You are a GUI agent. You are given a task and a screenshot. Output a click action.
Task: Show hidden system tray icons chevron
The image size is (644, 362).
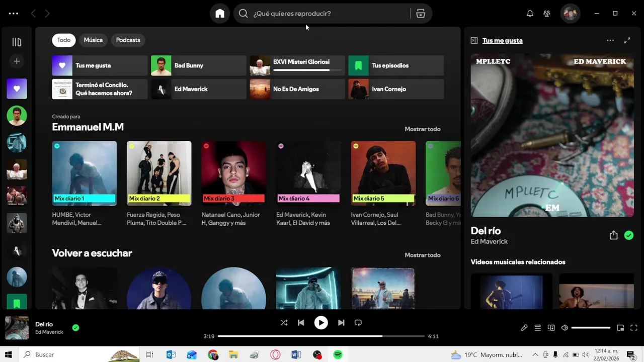(x=535, y=355)
